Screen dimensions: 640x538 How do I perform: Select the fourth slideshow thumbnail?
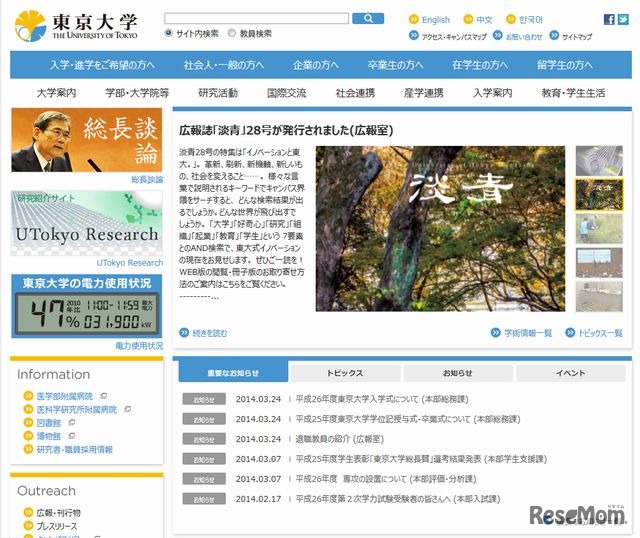pyautogui.click(x=599, y=263)
